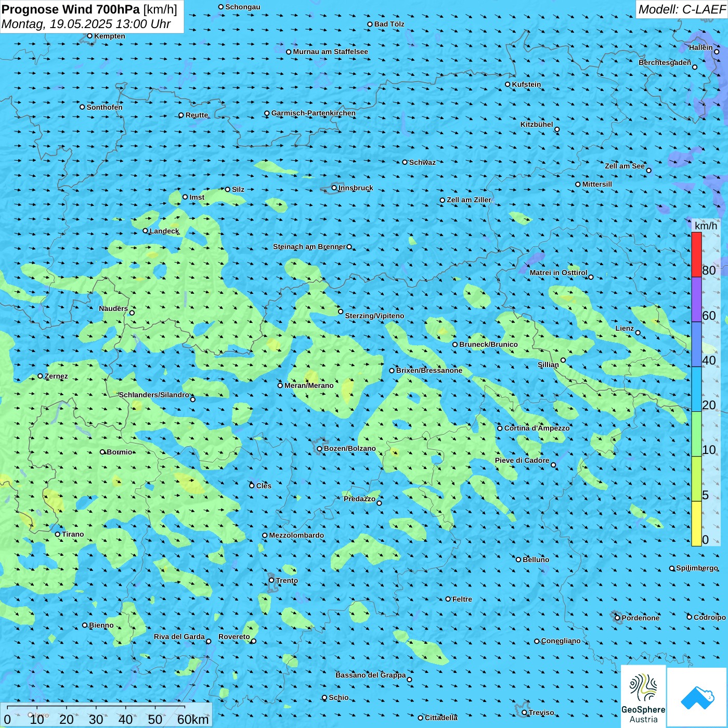Viewport: 728px width, 728px height.
Task: Click the Bozen/Bolzano city marker
Action: [320, 448]
